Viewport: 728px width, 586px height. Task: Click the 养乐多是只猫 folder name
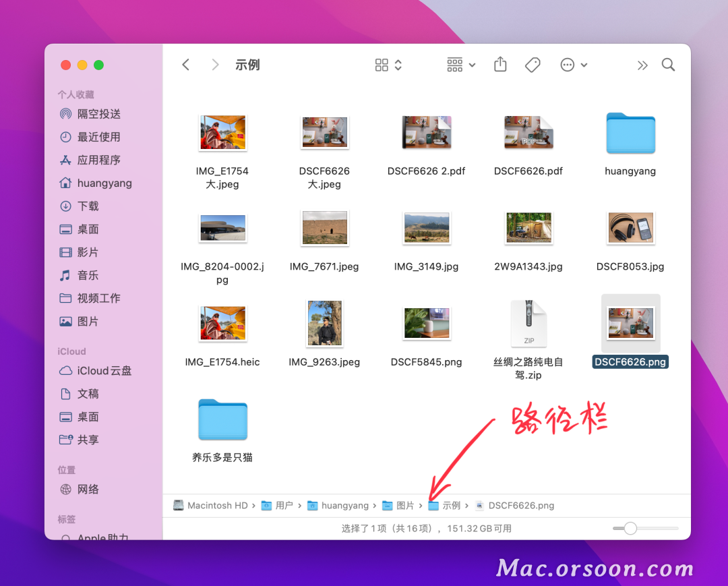(x=222, y=457)
